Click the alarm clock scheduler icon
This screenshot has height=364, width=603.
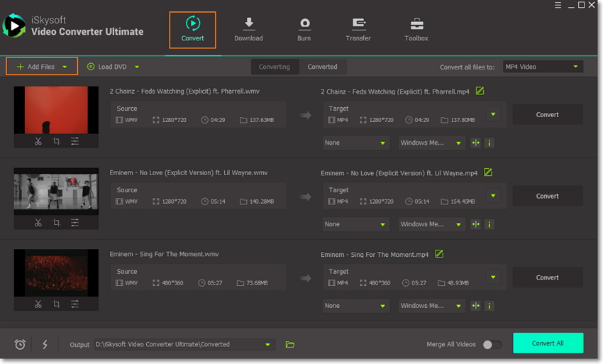click(x=21, y=344)
